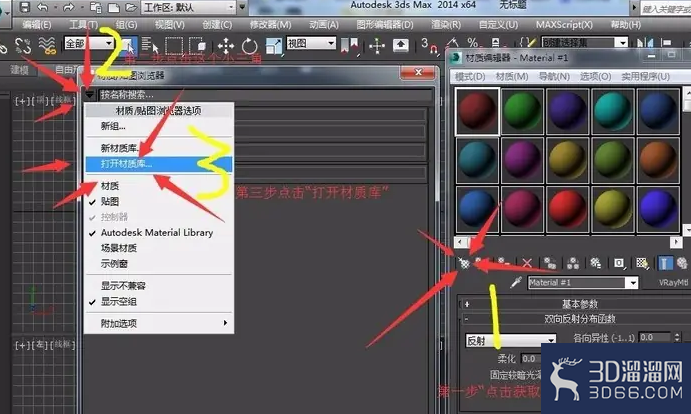
Task: Open the 全部 selection filter dropdown
Action: coord(89,43)
